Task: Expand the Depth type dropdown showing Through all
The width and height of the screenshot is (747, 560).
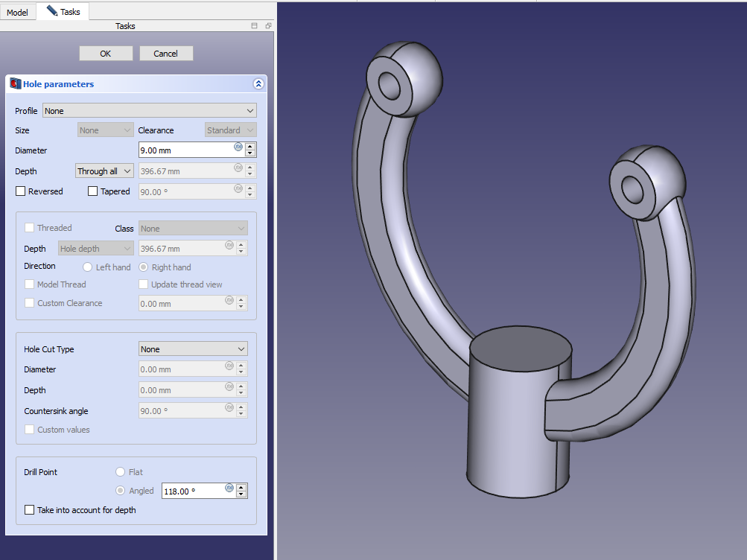Action: (x=104, y=171)
